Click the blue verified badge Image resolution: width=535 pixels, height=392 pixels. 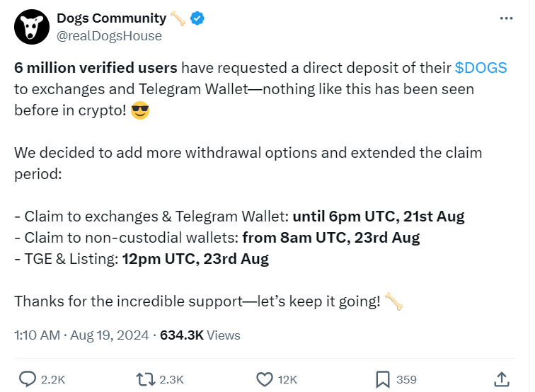coord(198,19)
